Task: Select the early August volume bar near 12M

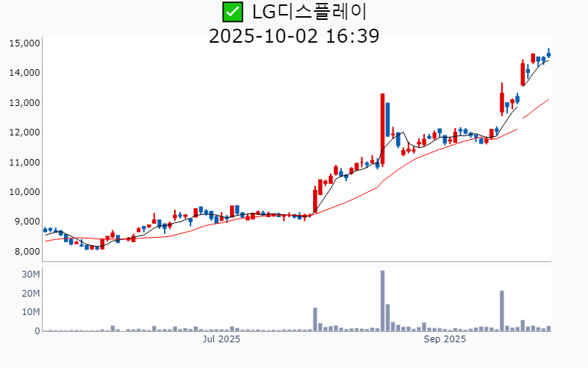Action: pos(315,319)
